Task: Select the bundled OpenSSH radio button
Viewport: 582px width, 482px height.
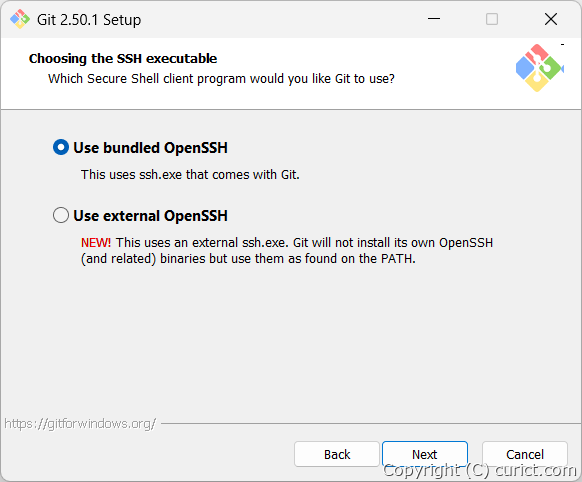Action: [61, 147]
